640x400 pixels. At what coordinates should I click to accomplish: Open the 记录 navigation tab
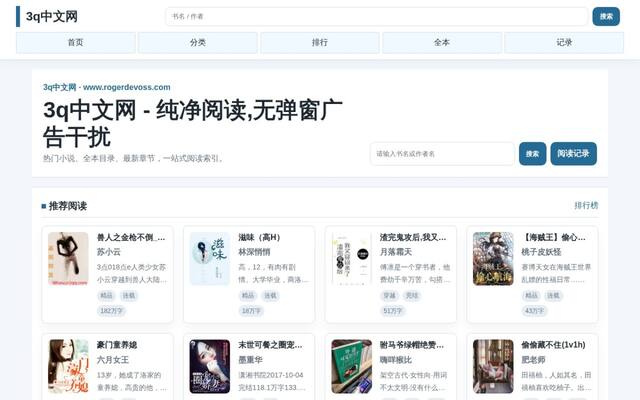point(564,42)
